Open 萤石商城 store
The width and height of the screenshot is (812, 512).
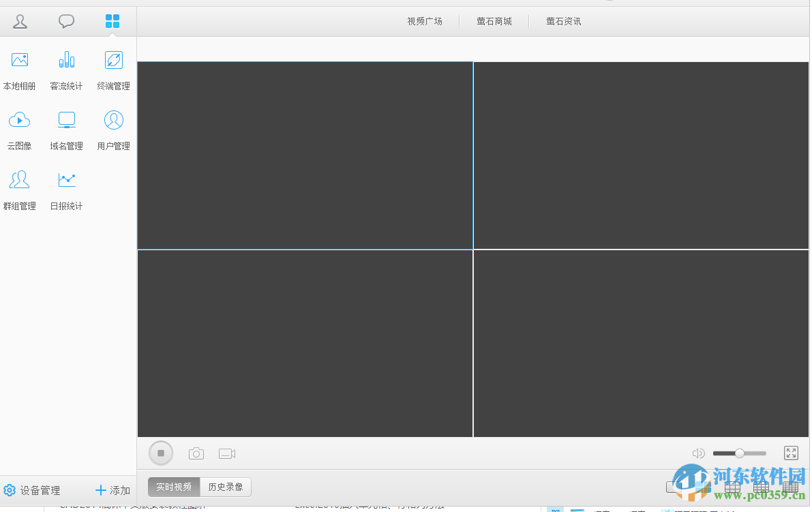(x=494, y=21)
